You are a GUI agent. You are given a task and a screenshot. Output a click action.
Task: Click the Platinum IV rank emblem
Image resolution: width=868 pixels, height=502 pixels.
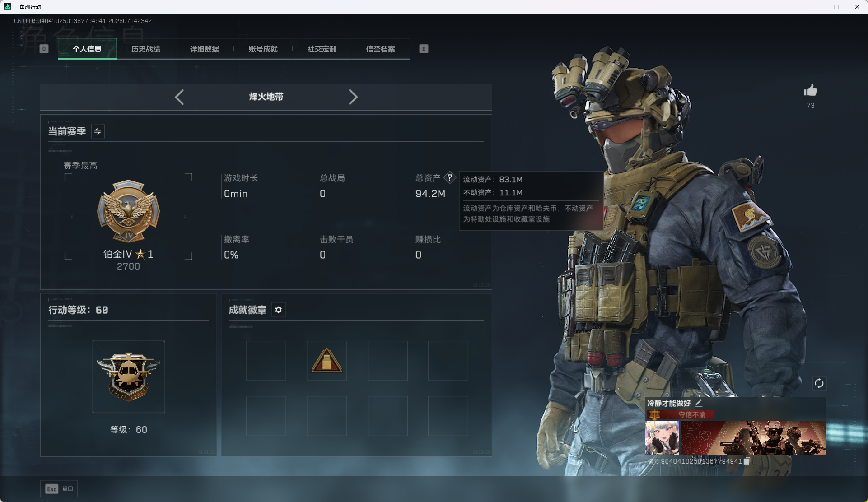point(129,211)
